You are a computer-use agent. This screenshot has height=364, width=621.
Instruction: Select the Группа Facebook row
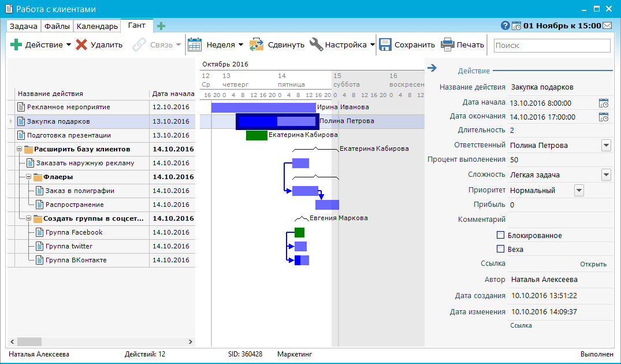tap(102, 232)
